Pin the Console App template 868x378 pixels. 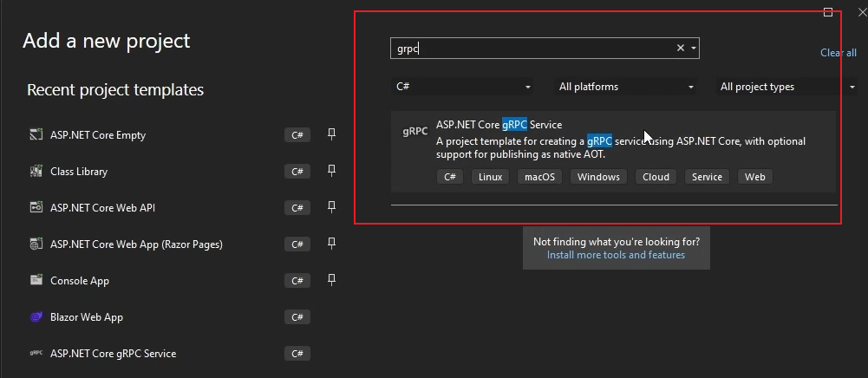(331, 280)
